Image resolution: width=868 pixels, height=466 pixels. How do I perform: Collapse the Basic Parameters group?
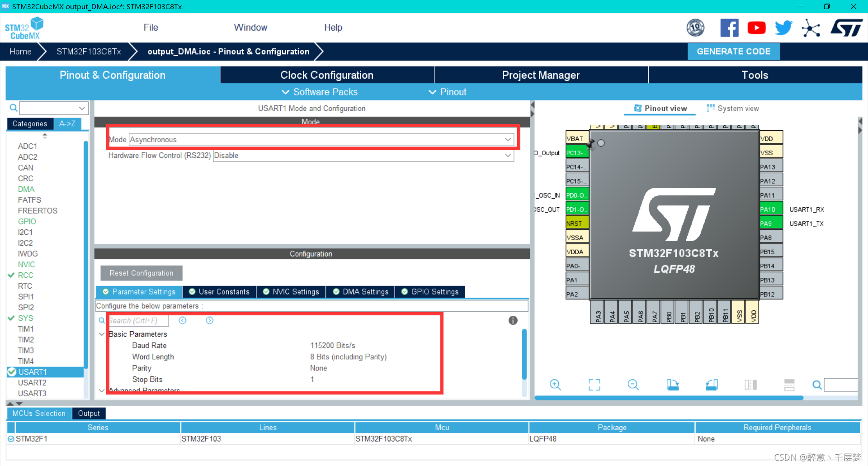click(102, 334)
